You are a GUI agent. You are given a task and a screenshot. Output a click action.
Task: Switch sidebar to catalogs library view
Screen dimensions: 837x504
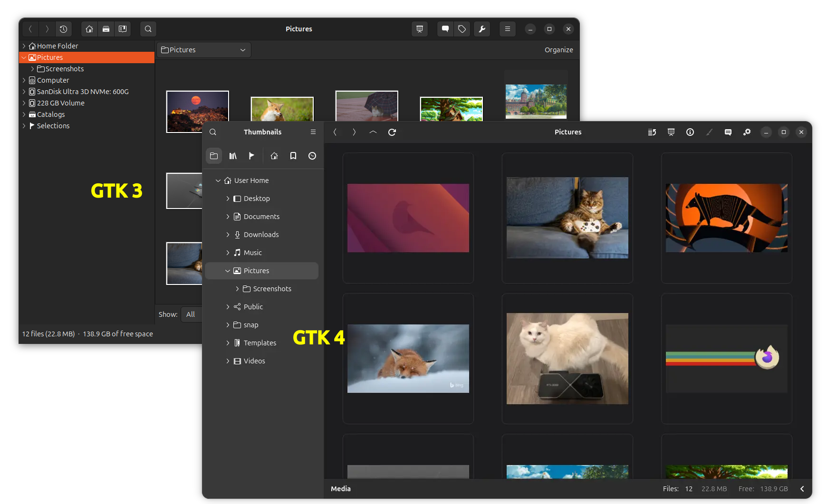tap(233, 156)
